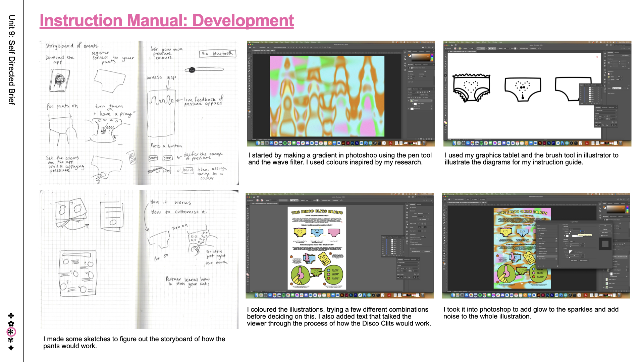The height and width of the screenshot is (362, 644).
Task: Click hue spectrum strip in gradient screenshot's Color panel
Action: (432, 57)
